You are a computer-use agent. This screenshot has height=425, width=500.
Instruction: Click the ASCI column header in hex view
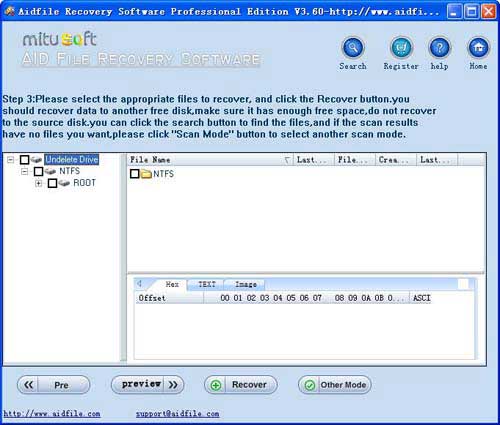pyautogui.click(x=421, y=298)
